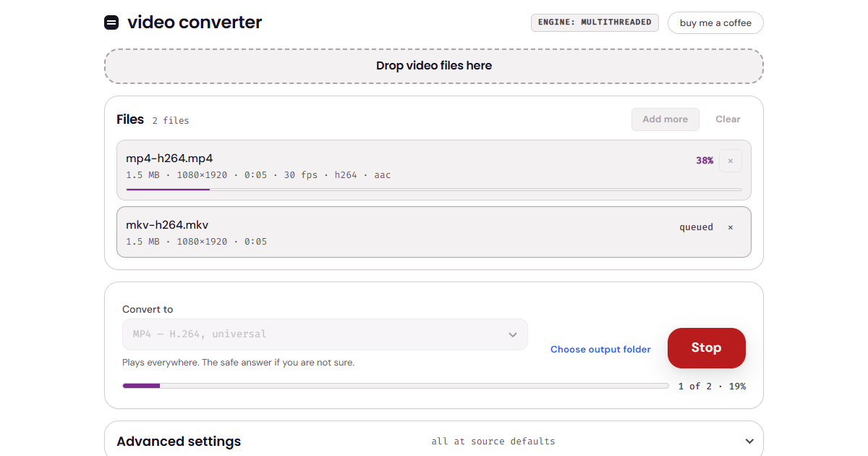Clear the file list

point(728,119)
